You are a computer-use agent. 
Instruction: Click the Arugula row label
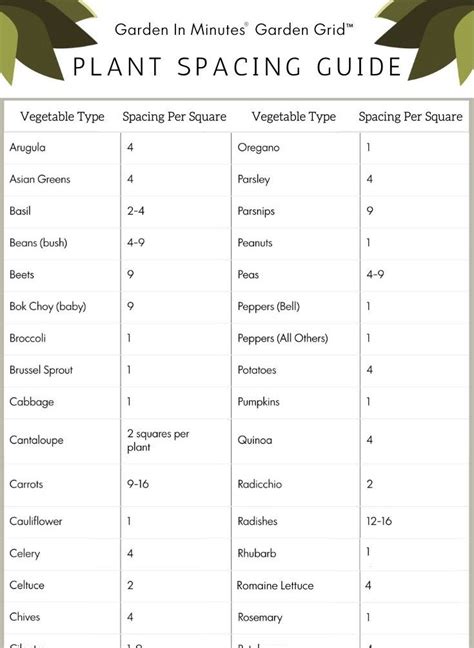[27, 148]
